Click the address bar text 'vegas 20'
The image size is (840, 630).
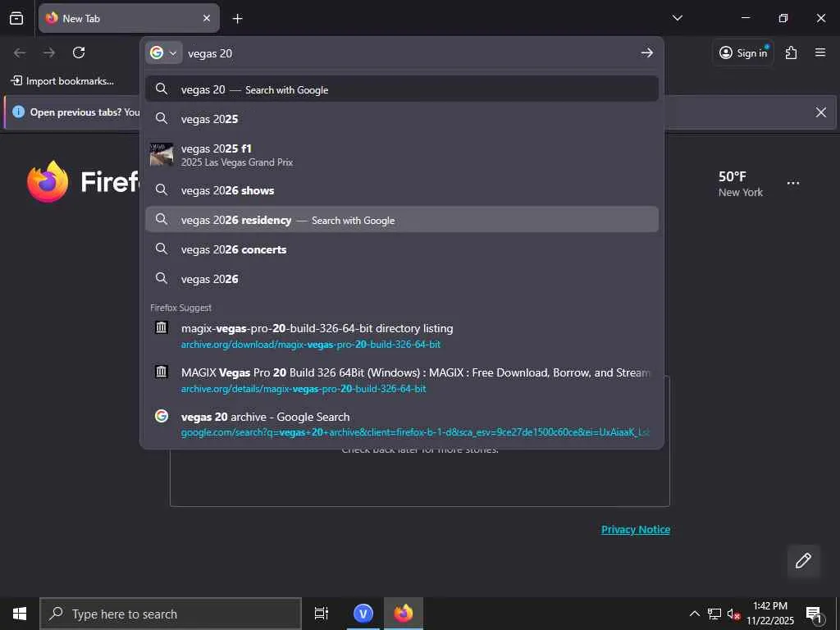[210, 53]
